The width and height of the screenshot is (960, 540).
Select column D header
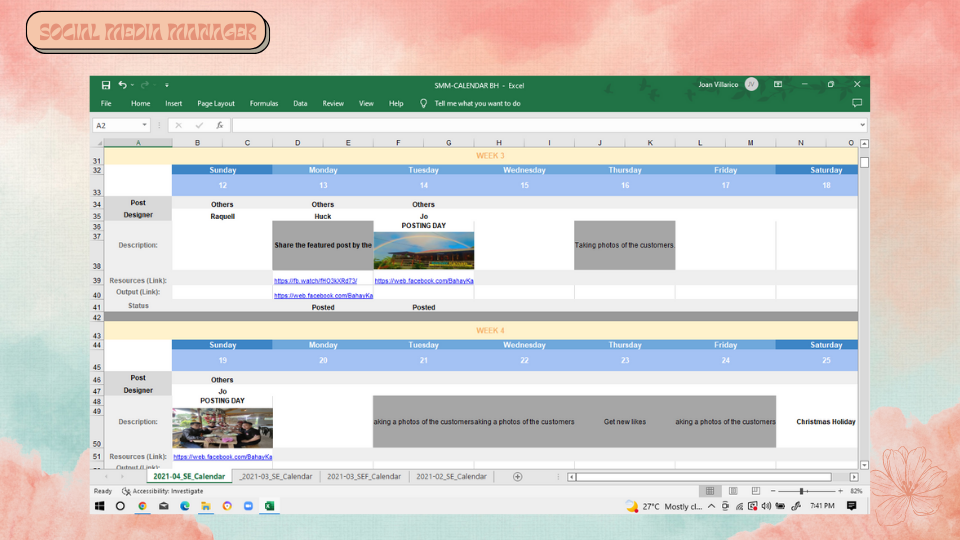tap(298, 143)
